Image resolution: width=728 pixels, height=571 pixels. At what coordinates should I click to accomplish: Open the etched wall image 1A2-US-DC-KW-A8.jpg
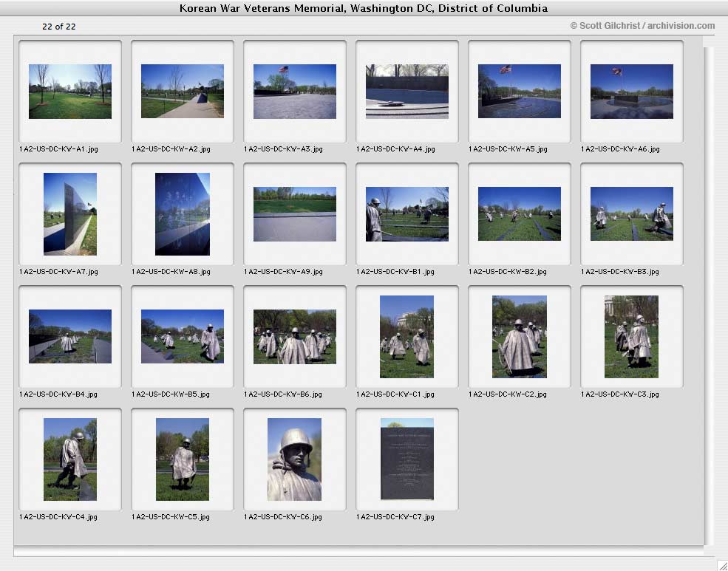183,214
